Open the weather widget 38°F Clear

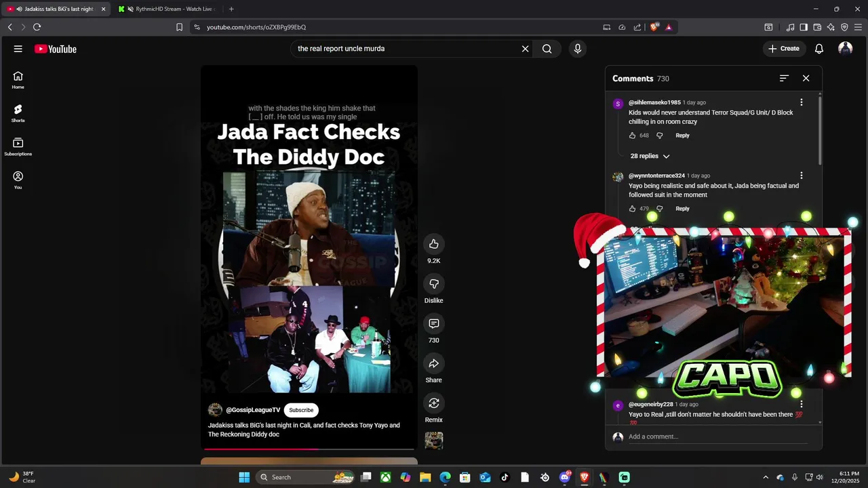[22, 477]
